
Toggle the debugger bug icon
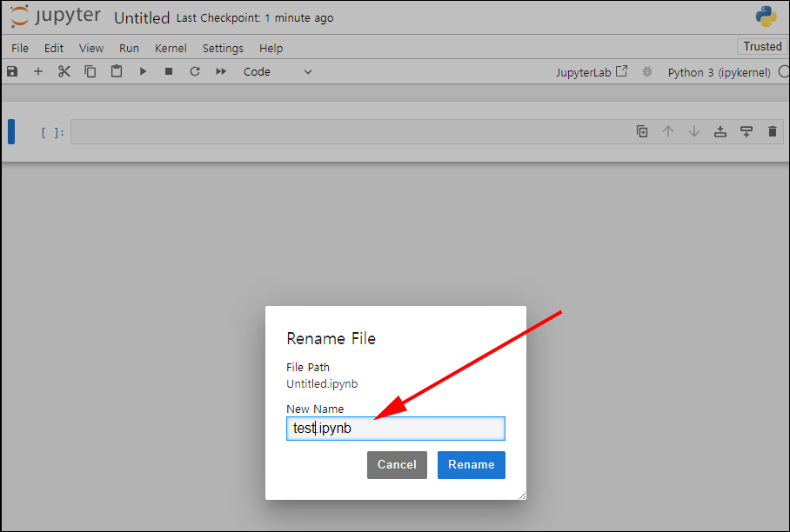click(647, 72)
